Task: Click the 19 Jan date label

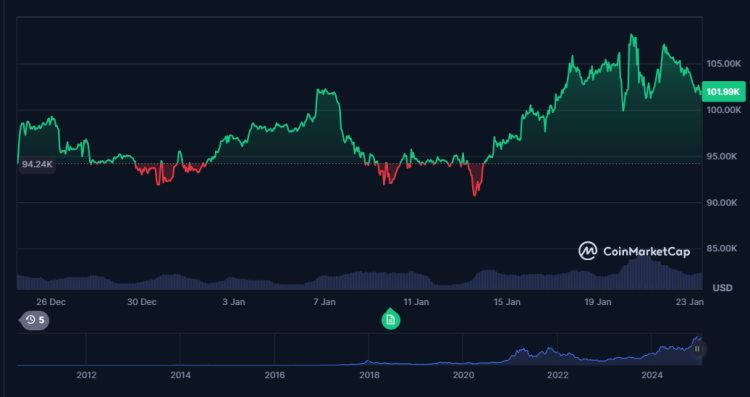Action: 598,302
